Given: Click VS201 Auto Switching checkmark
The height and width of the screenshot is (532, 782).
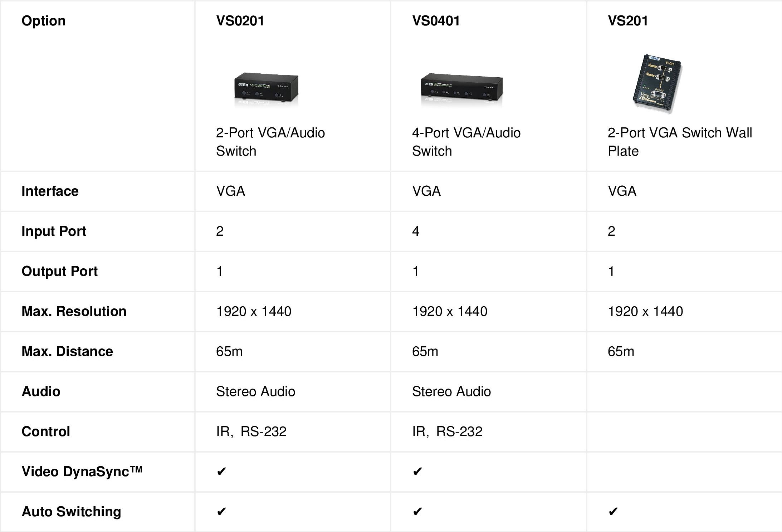Looking at the screenshot, I should [613, 512].
